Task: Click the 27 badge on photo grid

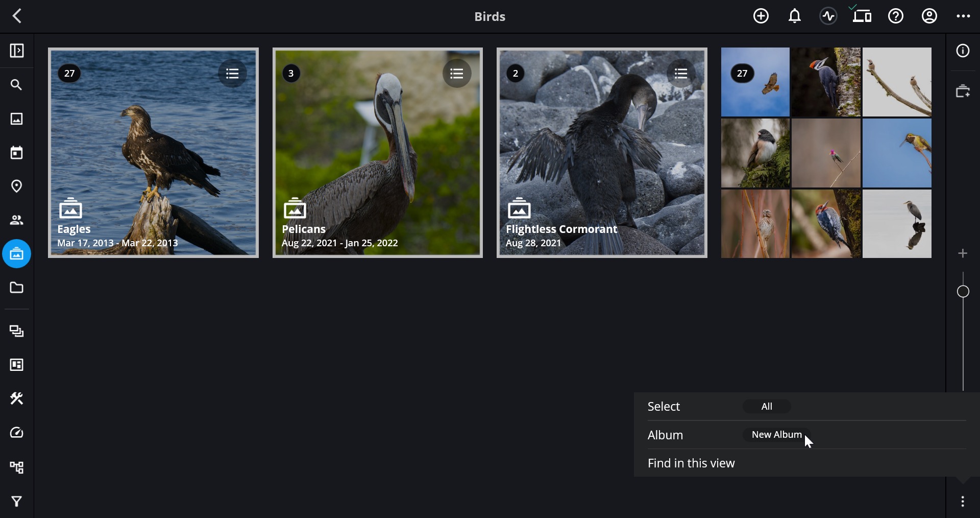Action: point(743,74)
